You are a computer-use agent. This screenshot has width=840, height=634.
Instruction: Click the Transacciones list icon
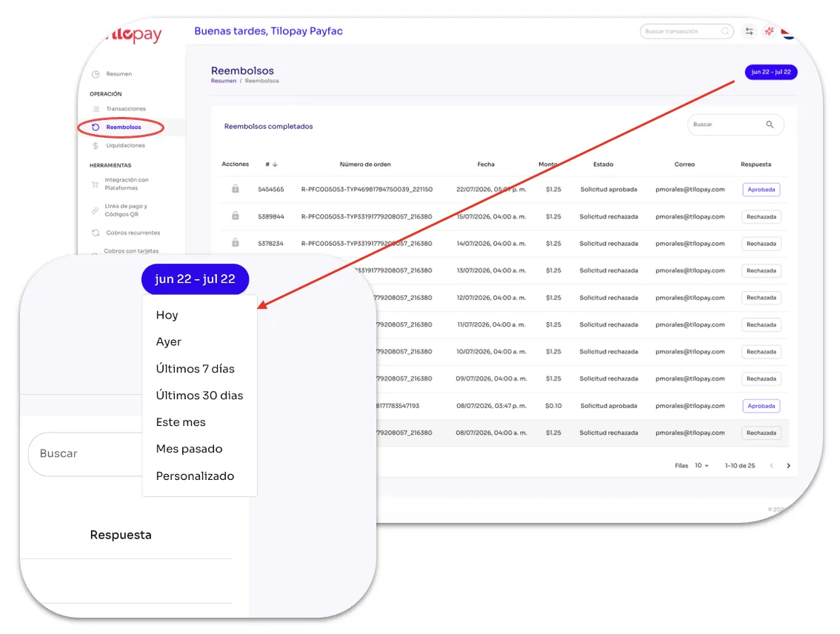tap(96, 109)
